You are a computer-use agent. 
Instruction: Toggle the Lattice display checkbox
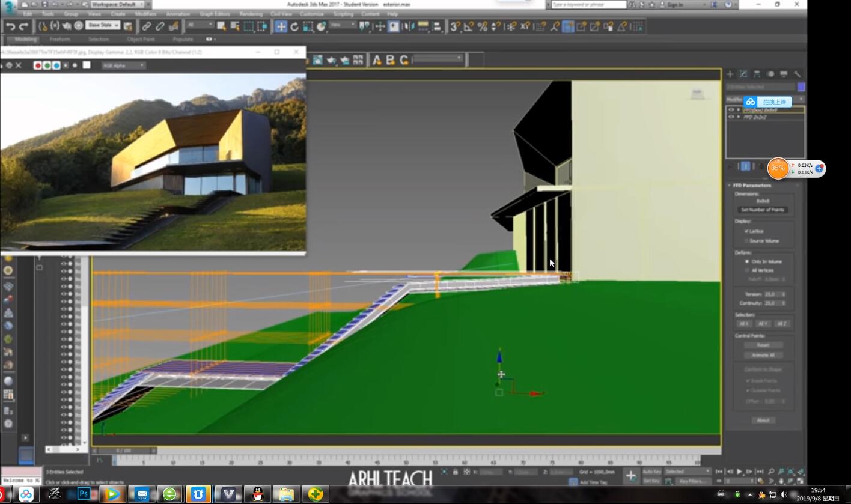747,231
